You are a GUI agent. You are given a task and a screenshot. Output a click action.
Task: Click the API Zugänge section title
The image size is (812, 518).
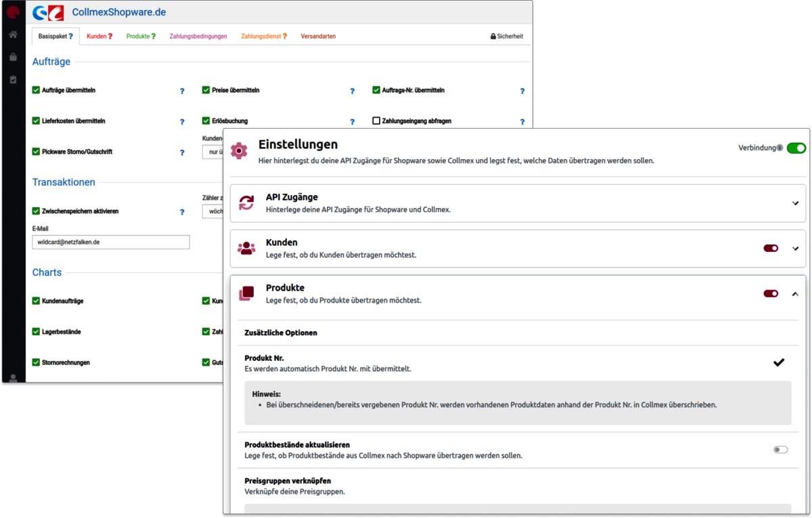[x=292, y=197]
